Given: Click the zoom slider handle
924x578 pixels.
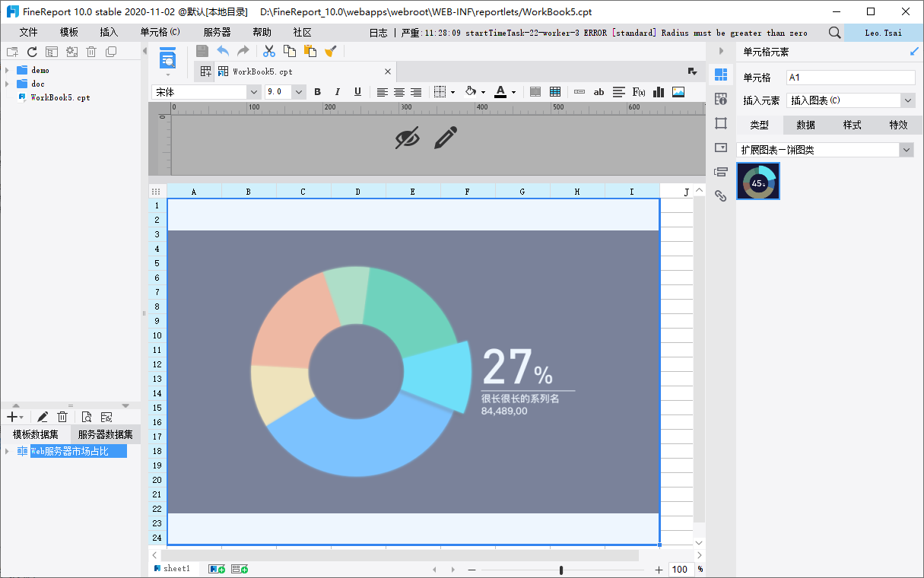Looking at the screenshot, I should (561, 570).
